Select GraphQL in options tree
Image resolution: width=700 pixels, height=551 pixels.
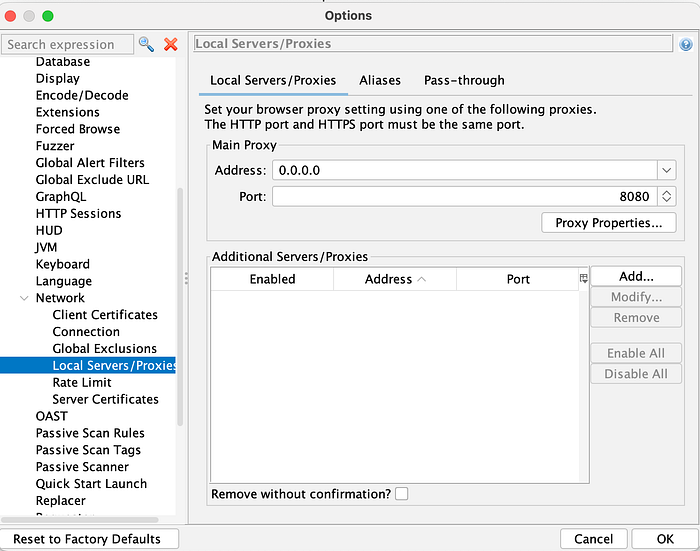pyautogui.click(x=61, y=196)
